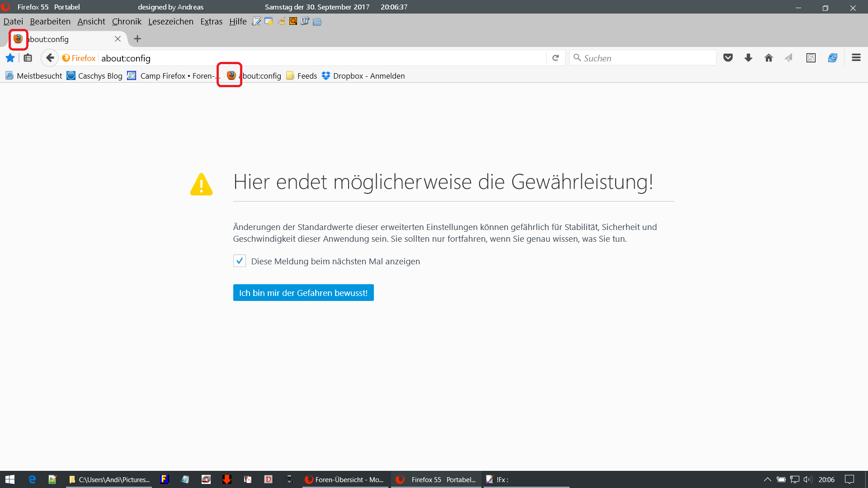This screenshot has height=488, width=868.
Task: Go back with the arrow button
Action: pyautogui.click(x=50, y=58)
